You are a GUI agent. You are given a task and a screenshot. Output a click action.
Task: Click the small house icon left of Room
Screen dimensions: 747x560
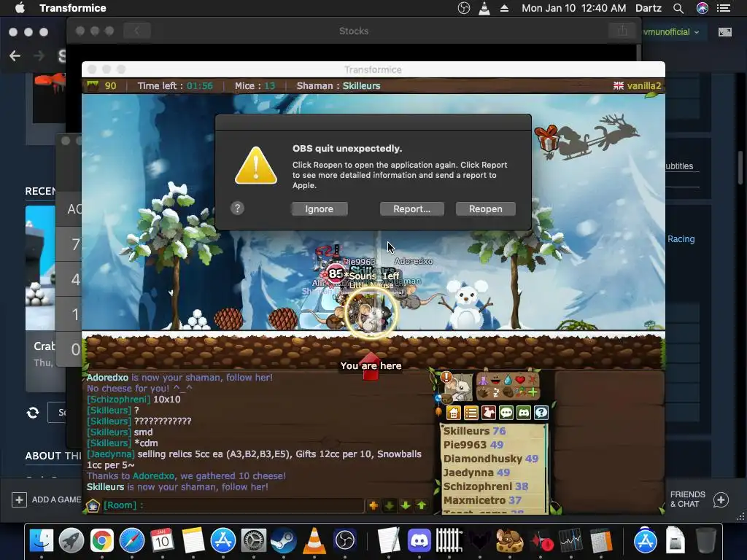[93, 505]
